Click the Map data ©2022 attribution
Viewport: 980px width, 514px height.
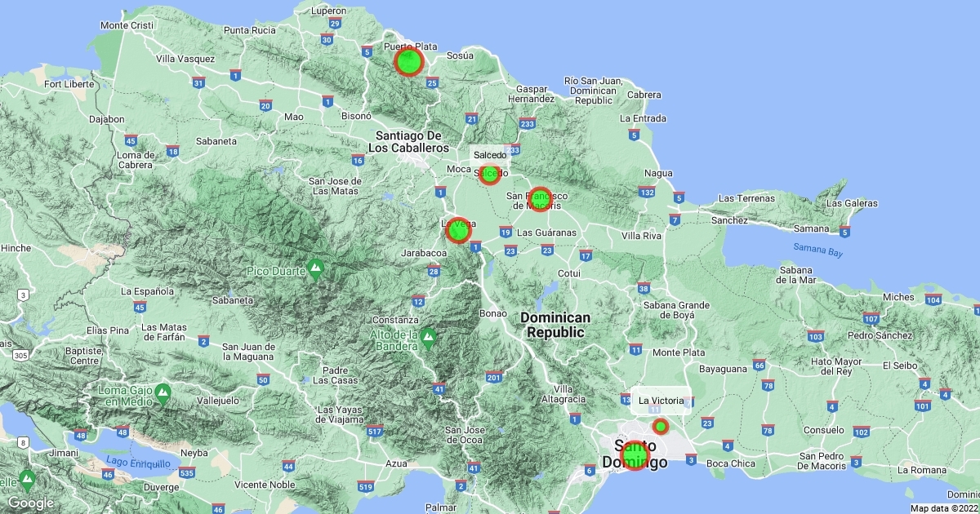(x=943, y=508)
